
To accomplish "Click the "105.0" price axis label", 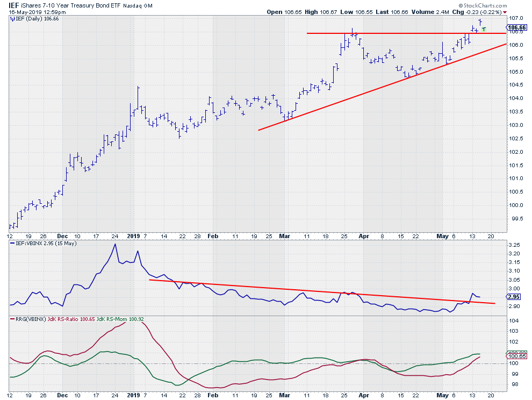I will point(515,72).
